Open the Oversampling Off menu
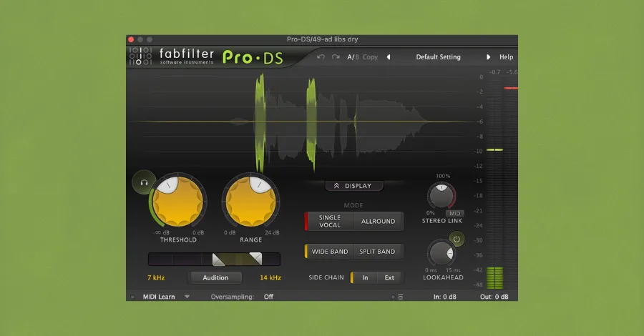 pyautogui.click(x=268, y=297)
